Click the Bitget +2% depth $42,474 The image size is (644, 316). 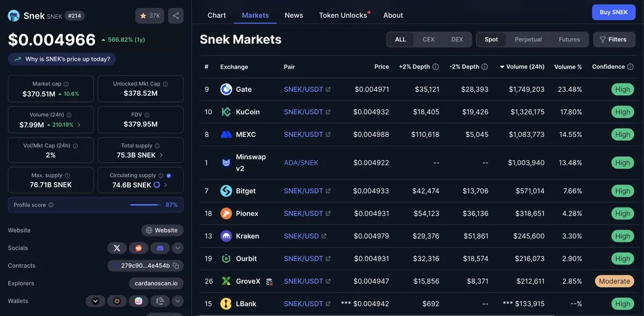click(x=426, y=191)
